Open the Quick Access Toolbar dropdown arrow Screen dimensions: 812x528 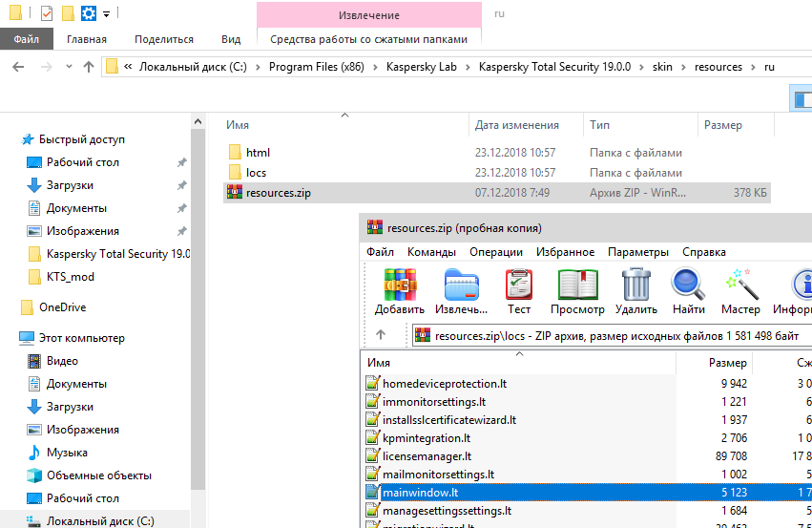pos(106,13)
